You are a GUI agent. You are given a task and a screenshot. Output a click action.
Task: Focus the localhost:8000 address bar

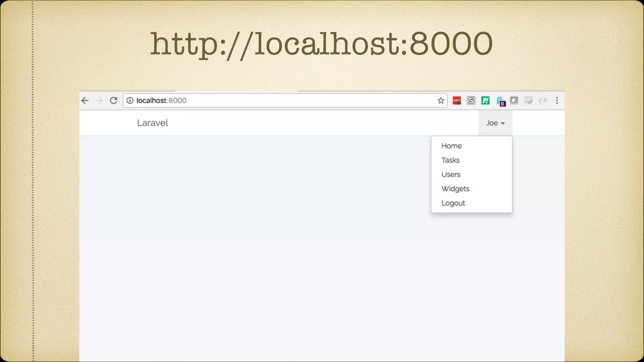tap(285, 101)
